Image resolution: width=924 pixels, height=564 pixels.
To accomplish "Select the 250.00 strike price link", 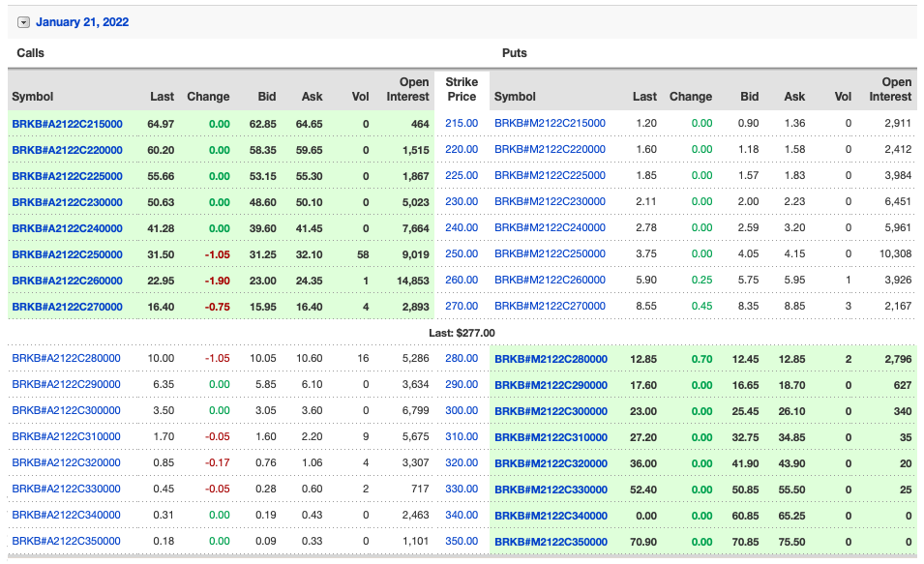I will (x=462, y=254).
